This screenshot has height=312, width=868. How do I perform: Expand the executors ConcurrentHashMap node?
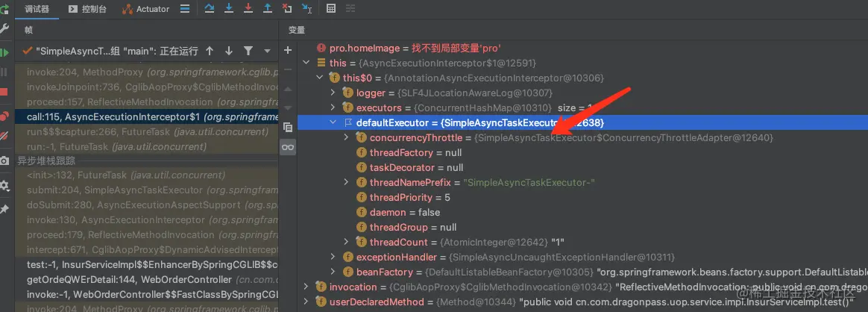point(333,108)
